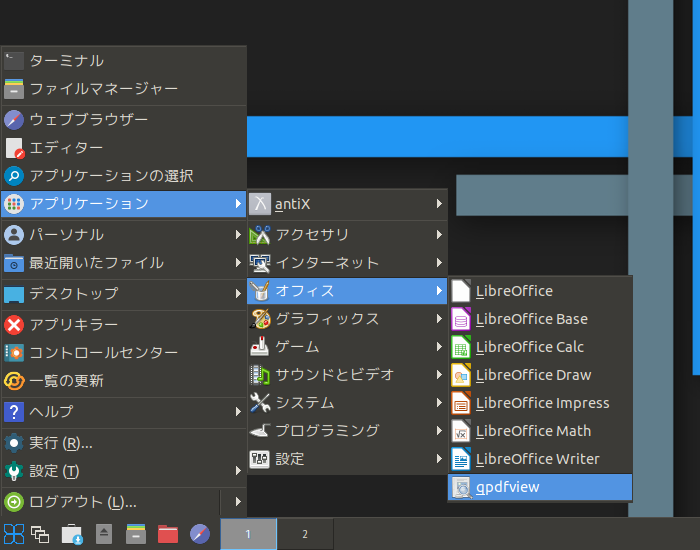Click the qpdfview icon

pos(462,487)
